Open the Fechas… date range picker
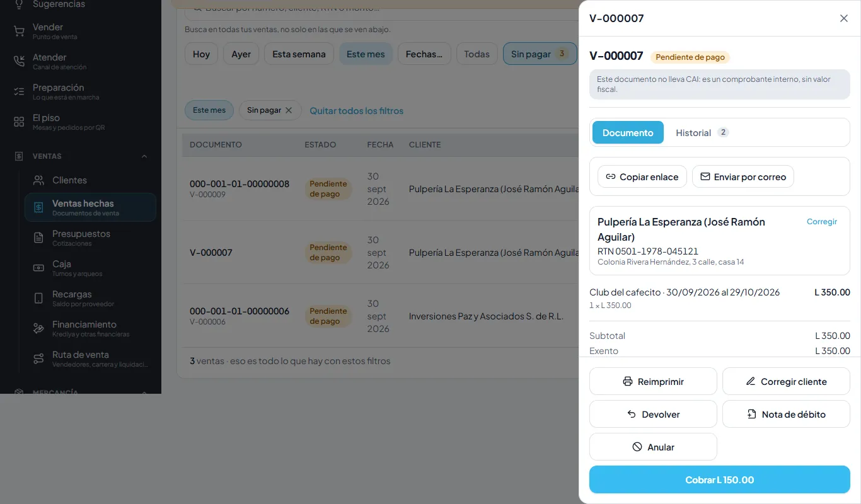 (x=424, y=54)
